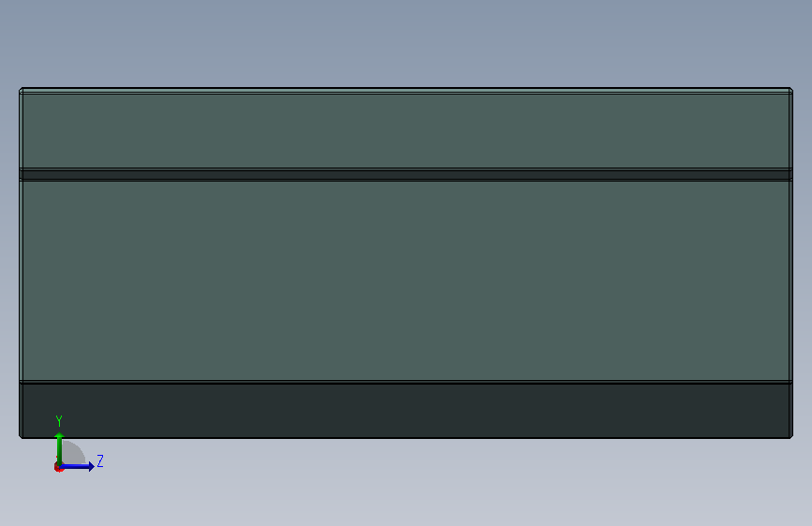Click empty background above the model
Viewport: 812px width, 526px height.
[x=406, y=41]
